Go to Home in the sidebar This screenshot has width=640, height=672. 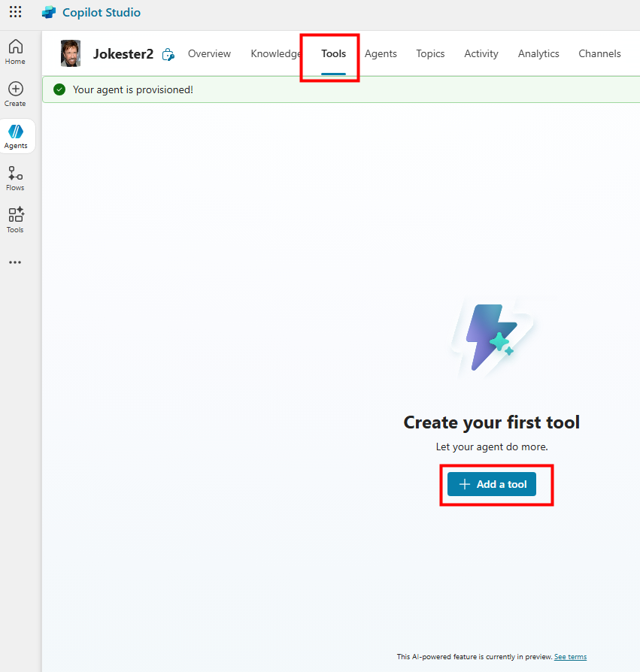click(x=15, y=52)
